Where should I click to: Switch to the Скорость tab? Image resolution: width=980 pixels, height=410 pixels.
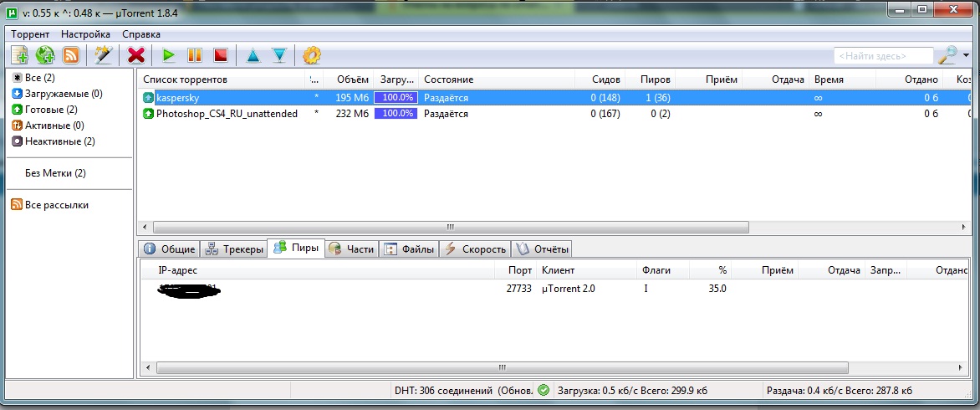click(475, 249)
